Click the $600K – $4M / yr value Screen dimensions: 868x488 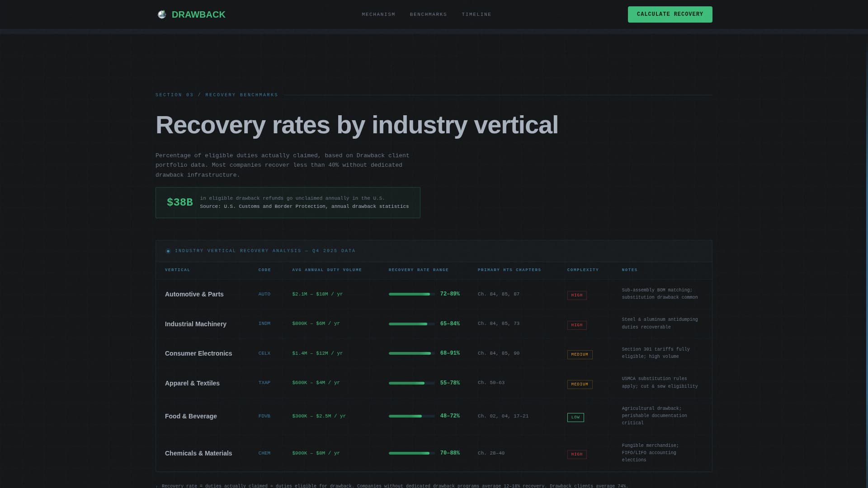pyautogui.click(x=316, y=383)
